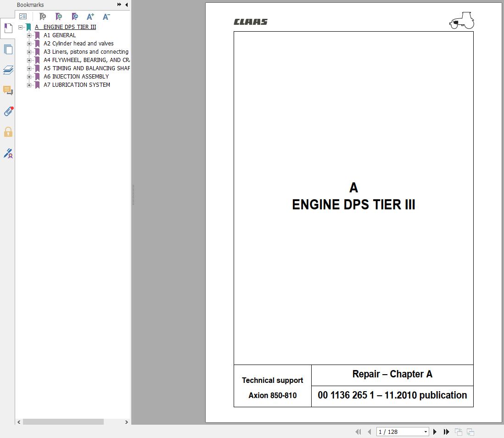The height and width of the screenshot is (438, 504).
Task: Expand the A7 LUBRICATION SYSTEM bookmark
Action: 29,85
